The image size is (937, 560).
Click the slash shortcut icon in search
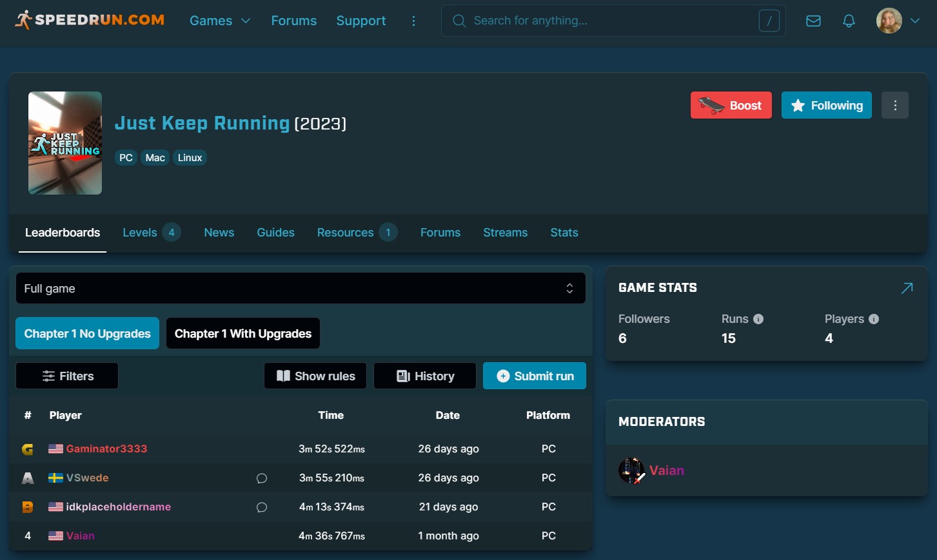[x=769, y=21]
